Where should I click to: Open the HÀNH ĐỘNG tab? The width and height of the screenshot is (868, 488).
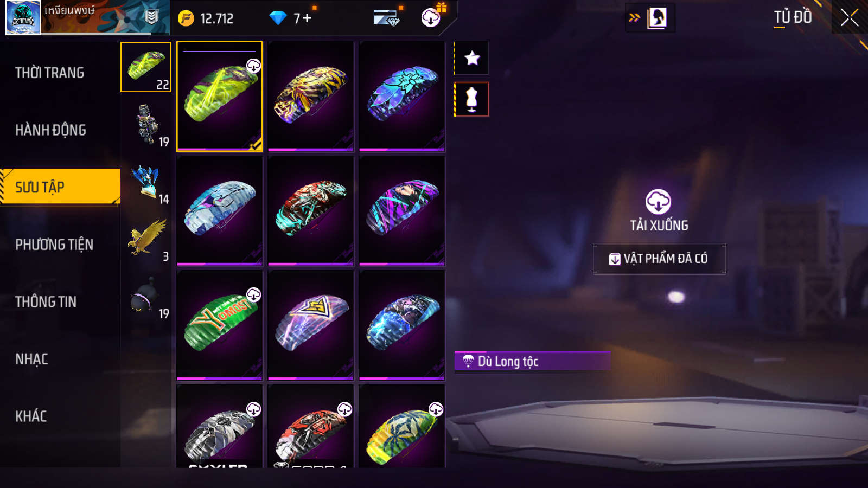tap(50, 130)
